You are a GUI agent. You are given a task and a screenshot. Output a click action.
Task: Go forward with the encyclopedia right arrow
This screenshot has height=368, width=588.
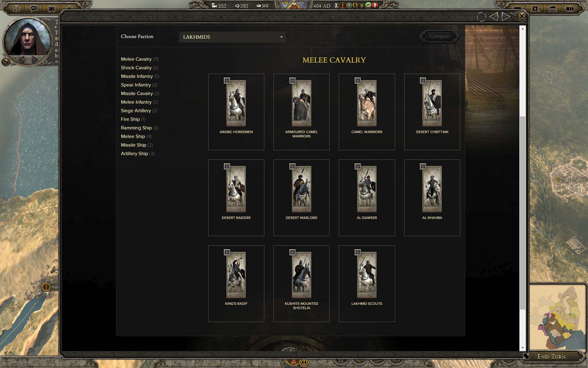point(506,17)
